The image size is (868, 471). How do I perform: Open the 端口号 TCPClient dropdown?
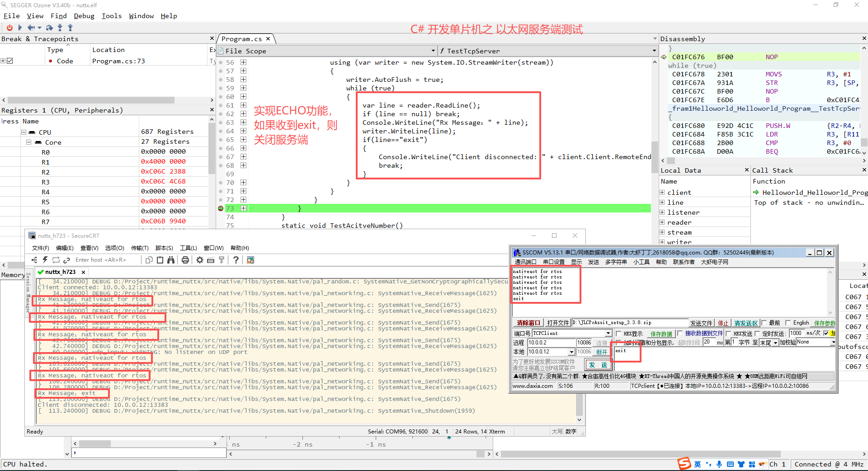pos(608,334)
